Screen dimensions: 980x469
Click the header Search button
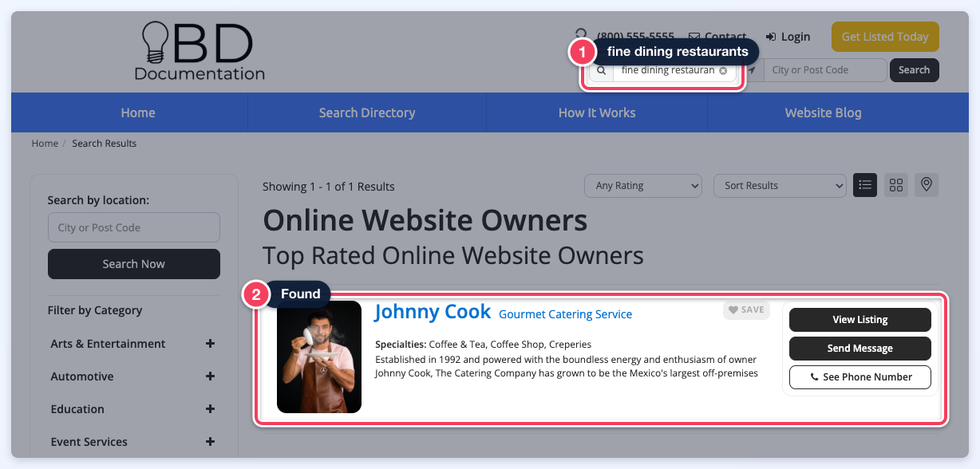point(915,70)
